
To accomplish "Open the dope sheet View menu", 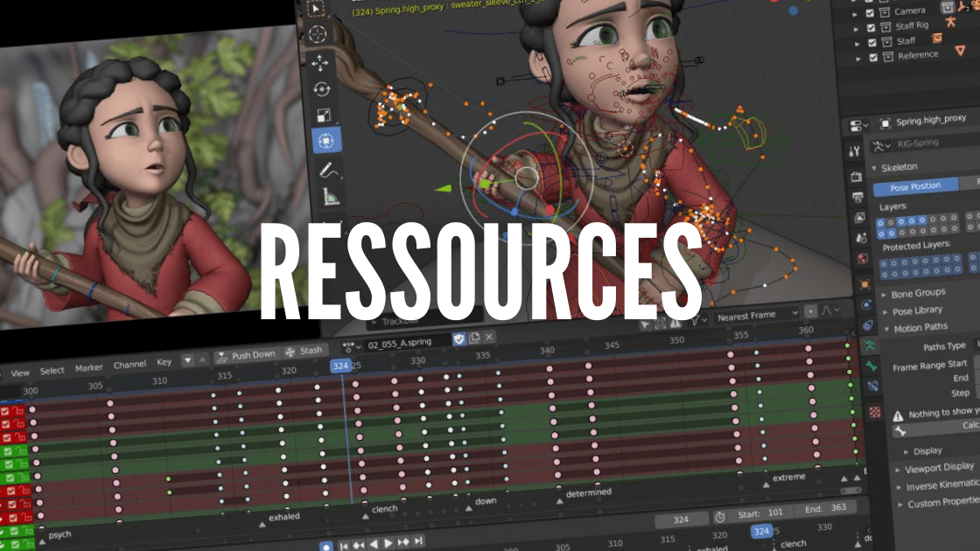I will click(20, 373).
